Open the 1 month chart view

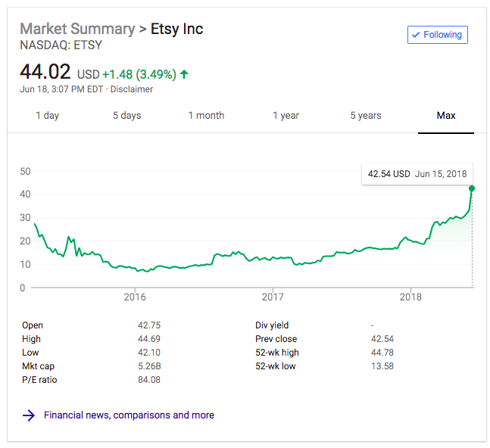point(206,116)
